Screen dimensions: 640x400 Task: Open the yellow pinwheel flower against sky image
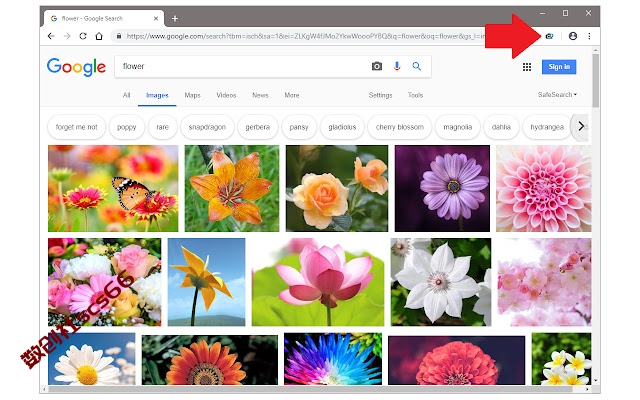click(x=207, y=282)
